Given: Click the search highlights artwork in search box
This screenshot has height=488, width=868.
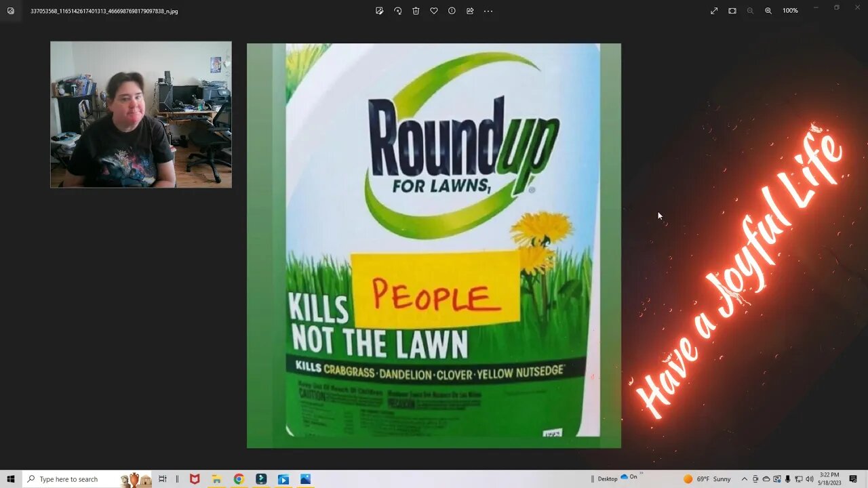Looking at the screenshot, I should click(136, 480).
